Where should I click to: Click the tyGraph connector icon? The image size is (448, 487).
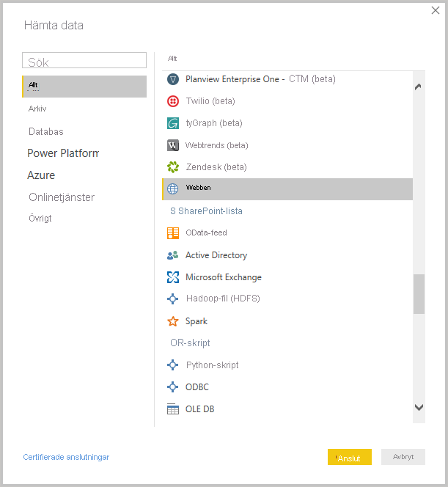pos(173,123)
